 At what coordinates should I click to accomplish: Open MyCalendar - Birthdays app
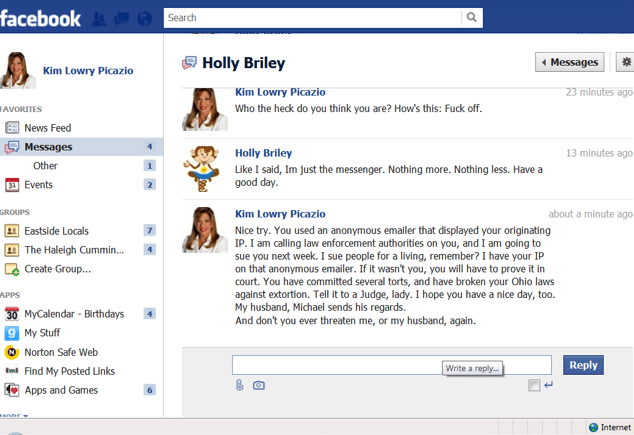[x=74, y=314]
